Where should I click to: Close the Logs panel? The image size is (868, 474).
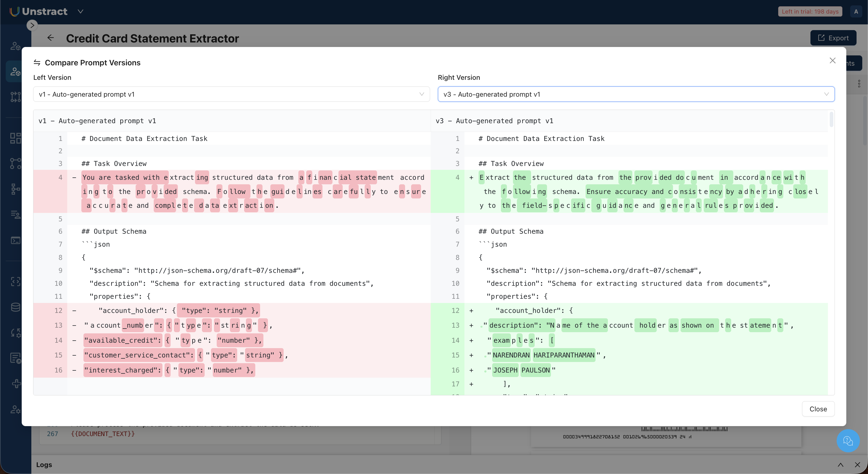tap(857, 465)
